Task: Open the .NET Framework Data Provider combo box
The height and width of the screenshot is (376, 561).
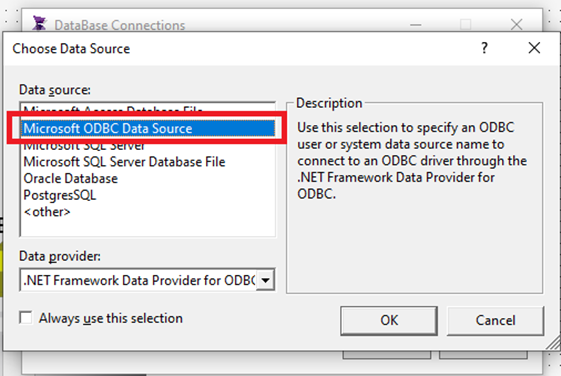Action: 147,280
